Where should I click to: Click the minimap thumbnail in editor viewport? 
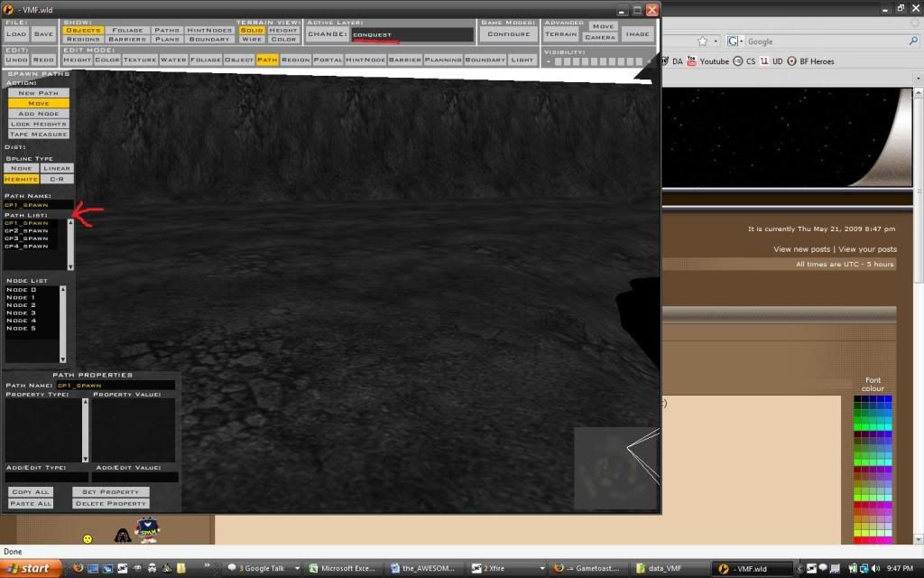[615, 469]
